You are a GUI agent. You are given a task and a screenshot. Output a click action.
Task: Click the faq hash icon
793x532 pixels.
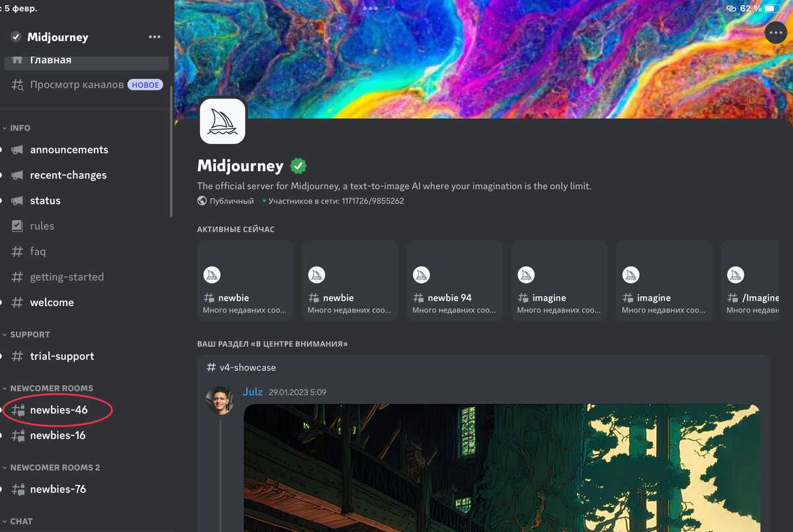[x=18, y=251]
